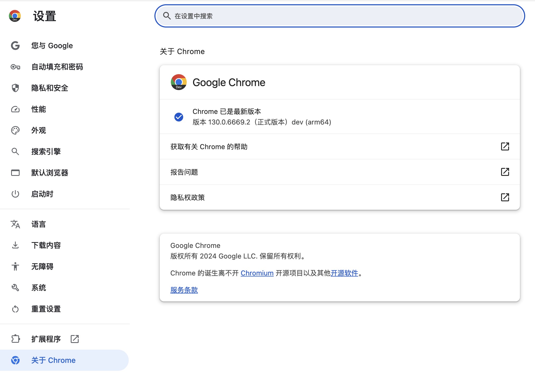
Task: Select 启动时 in the sidebar
Action: pyautogui.click(x=64, y=194)
